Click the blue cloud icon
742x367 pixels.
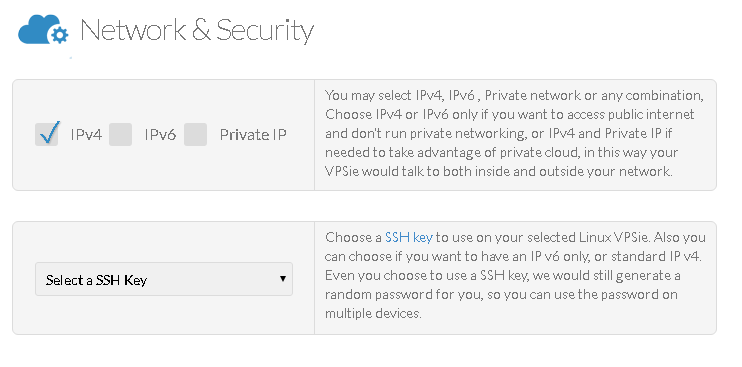(43, 30)
